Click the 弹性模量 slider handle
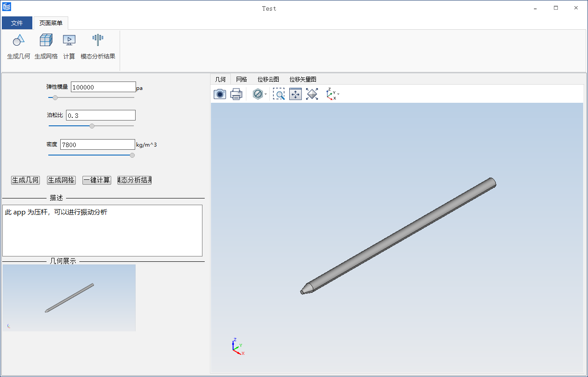The width and height of the screenshot is (588, 377). [x=55, y=97]
